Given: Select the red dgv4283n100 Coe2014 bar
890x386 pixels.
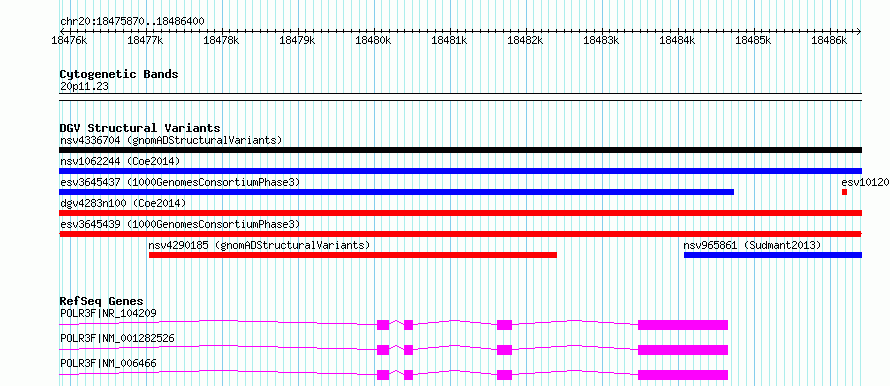Looking at the screenshot, I should [460, 213].
